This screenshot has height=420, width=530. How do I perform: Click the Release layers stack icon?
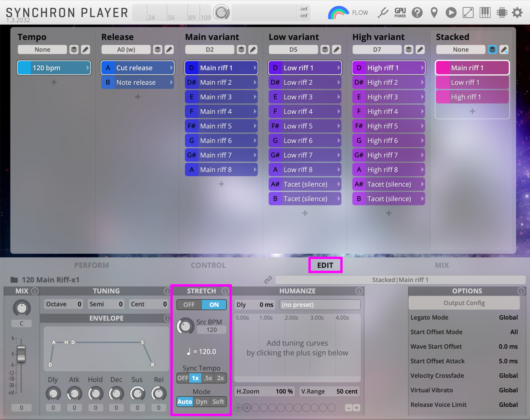coord(158,50)
